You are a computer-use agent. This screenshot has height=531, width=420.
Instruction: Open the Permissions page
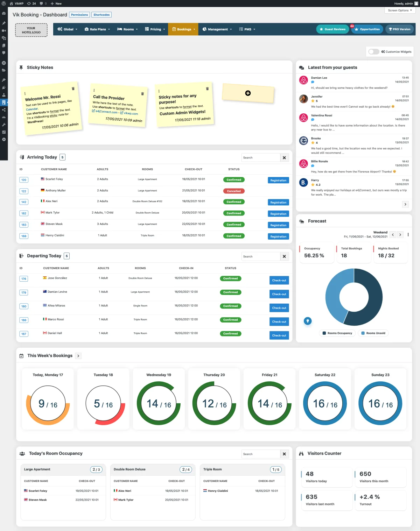tap(79, 15)
